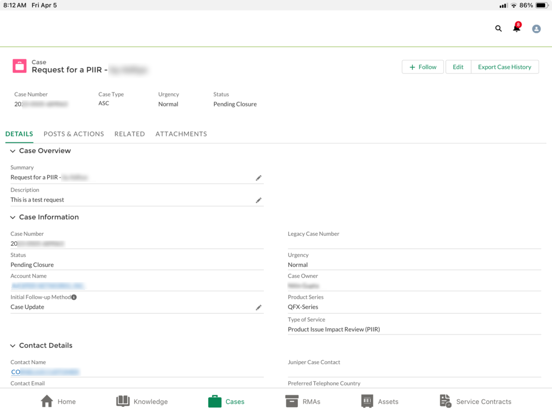This screenshot has width=552, height=414.
Task: Switch to the Details tab
Action: click(19, 134)
